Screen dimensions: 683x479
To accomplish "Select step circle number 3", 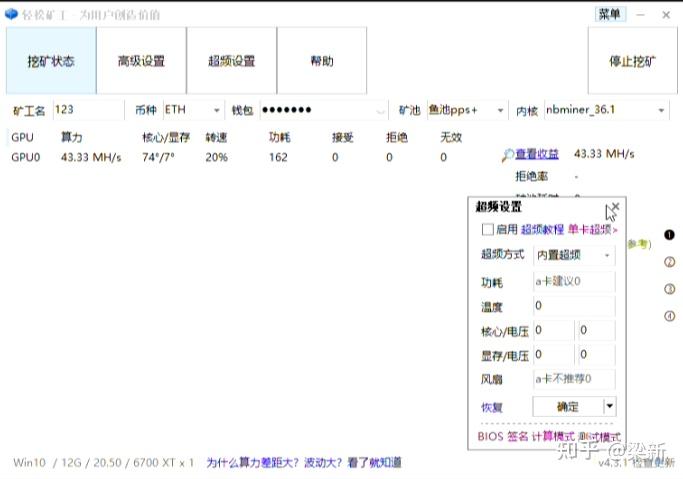I will [x=669, y=289].
